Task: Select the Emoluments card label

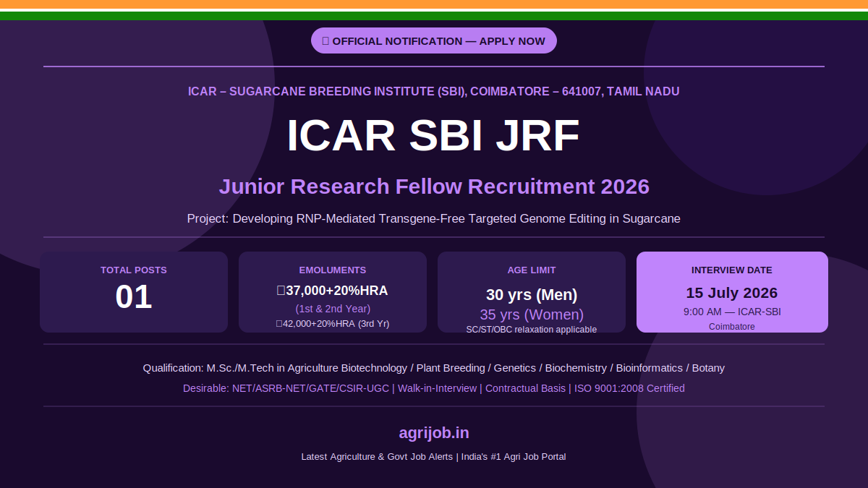Action: tap(333, 270)
